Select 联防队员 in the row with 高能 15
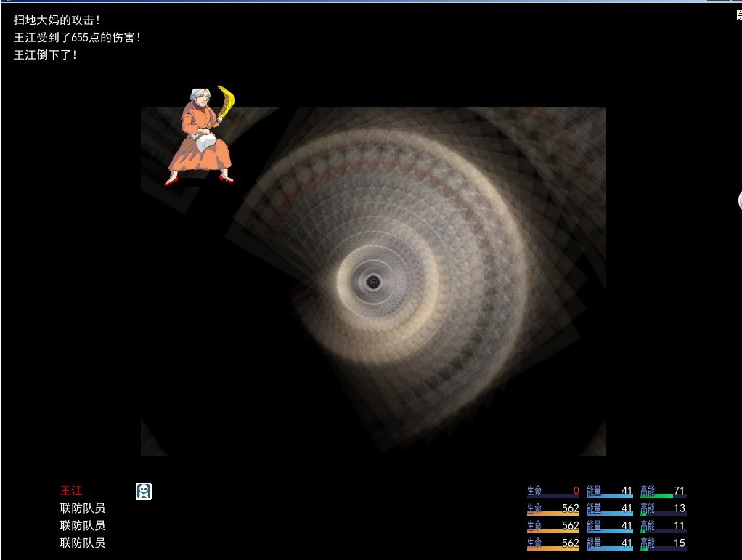742x560 pixels. coord(82,543)
